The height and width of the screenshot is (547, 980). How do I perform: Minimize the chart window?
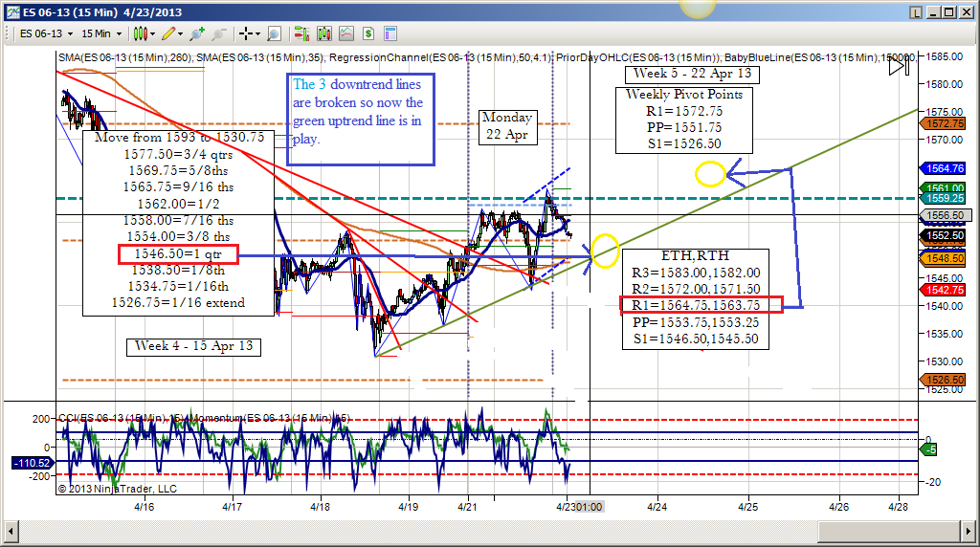pyautogui.click(x=934, y=12)
